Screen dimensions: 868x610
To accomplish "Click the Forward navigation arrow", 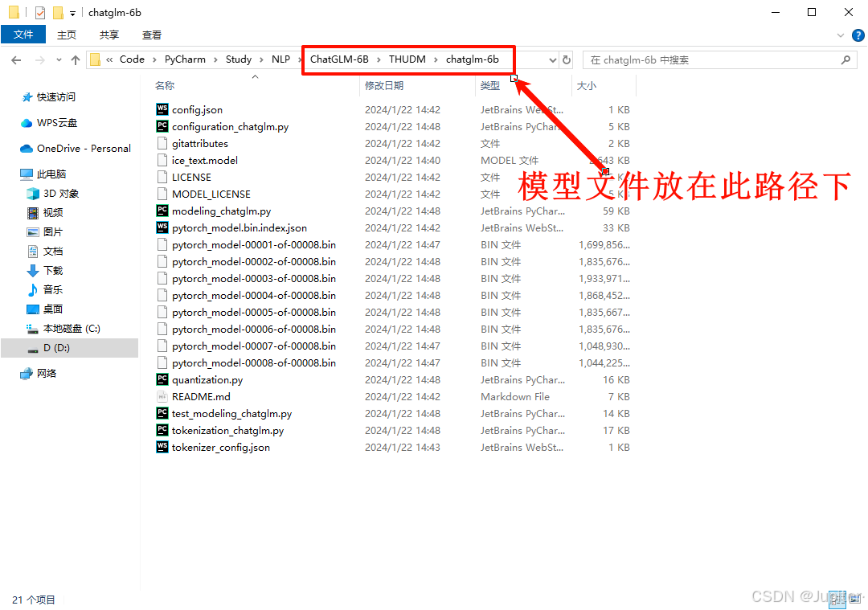I will [x=39, y=59].
